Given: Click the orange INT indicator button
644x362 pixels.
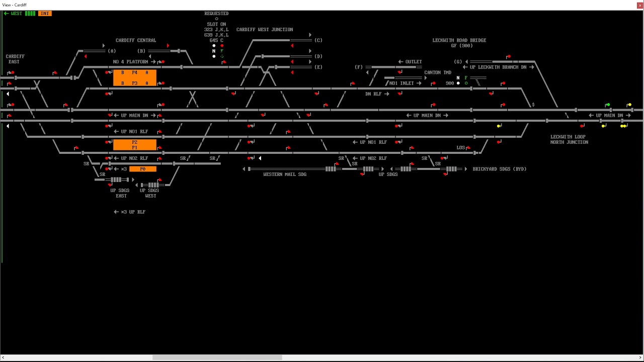Looking at the screenshot, I should pyautogui.click(x=45, y=14).
